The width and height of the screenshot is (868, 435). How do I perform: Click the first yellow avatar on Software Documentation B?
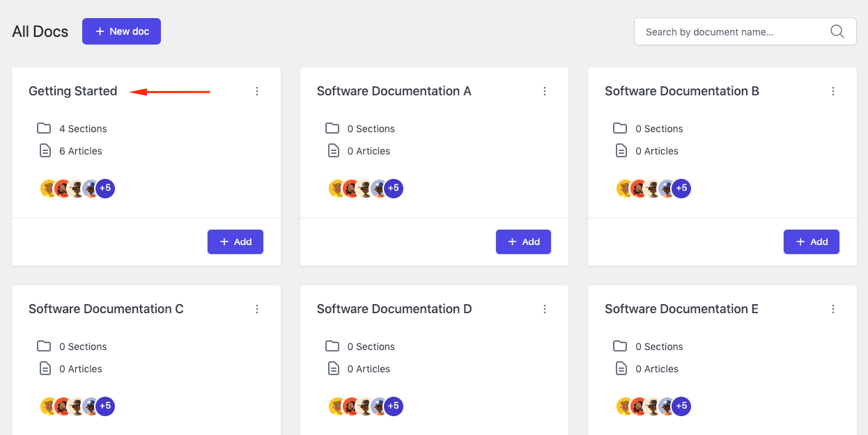pyautogui.click(x=623, y=188)
